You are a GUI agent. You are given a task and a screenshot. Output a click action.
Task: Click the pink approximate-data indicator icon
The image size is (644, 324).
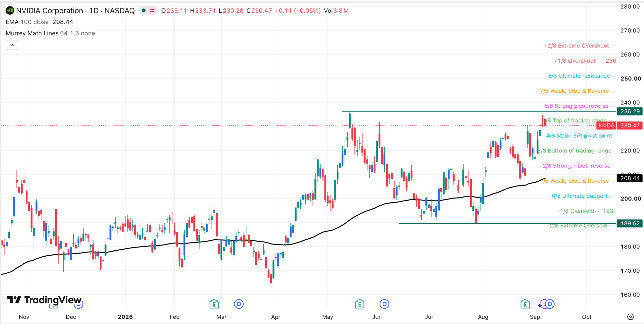click(x=152, y=11)
